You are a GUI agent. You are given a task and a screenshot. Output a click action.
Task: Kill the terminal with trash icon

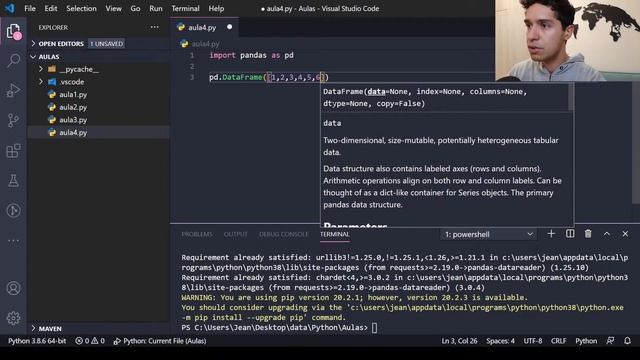(x=588, y=233)
